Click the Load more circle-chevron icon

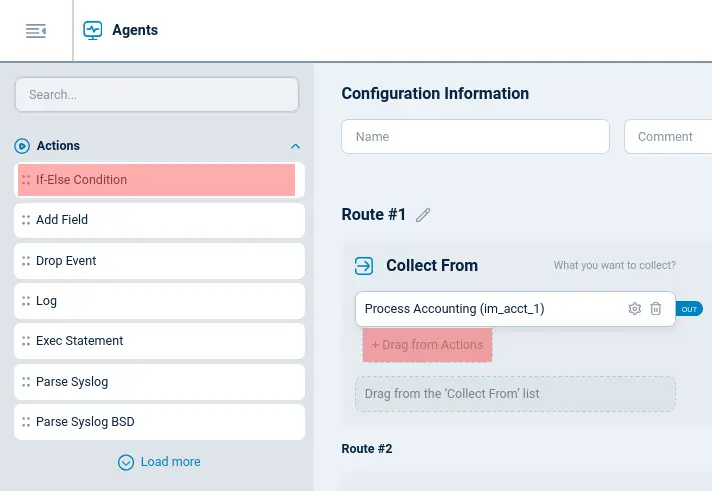coord(126,462)
